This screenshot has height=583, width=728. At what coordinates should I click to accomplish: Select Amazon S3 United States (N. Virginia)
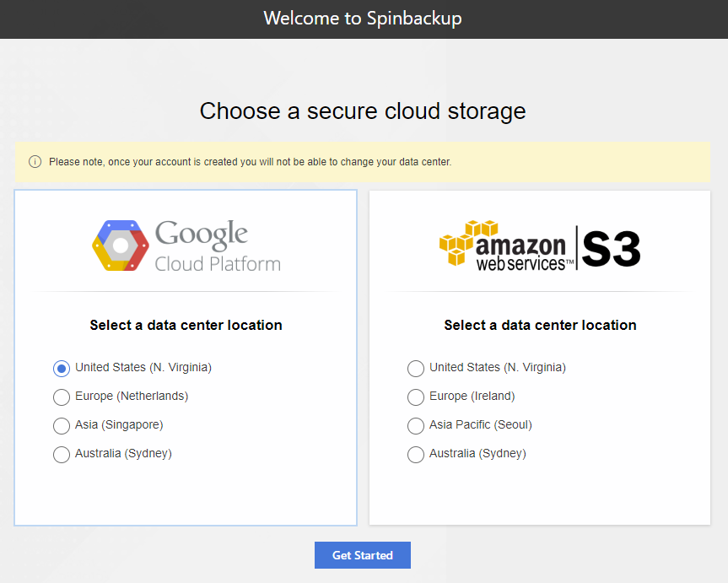416,369
